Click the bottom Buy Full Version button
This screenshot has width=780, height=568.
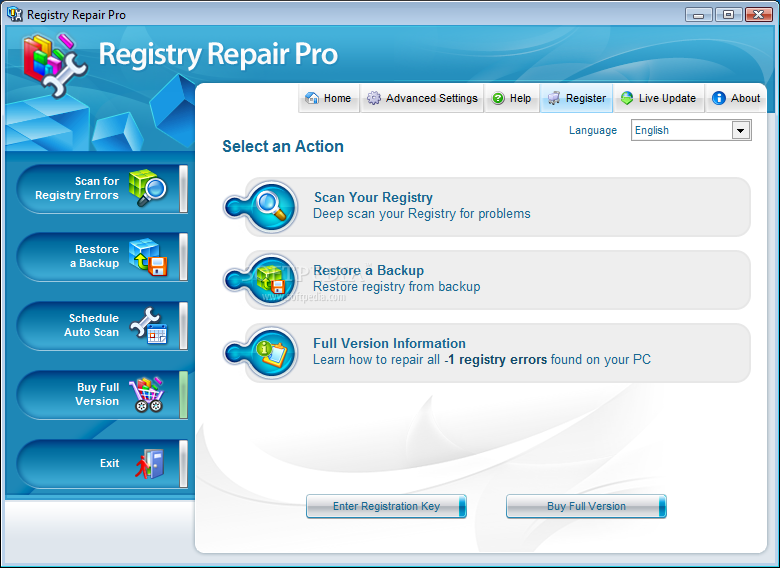click(x=586, y=506)
